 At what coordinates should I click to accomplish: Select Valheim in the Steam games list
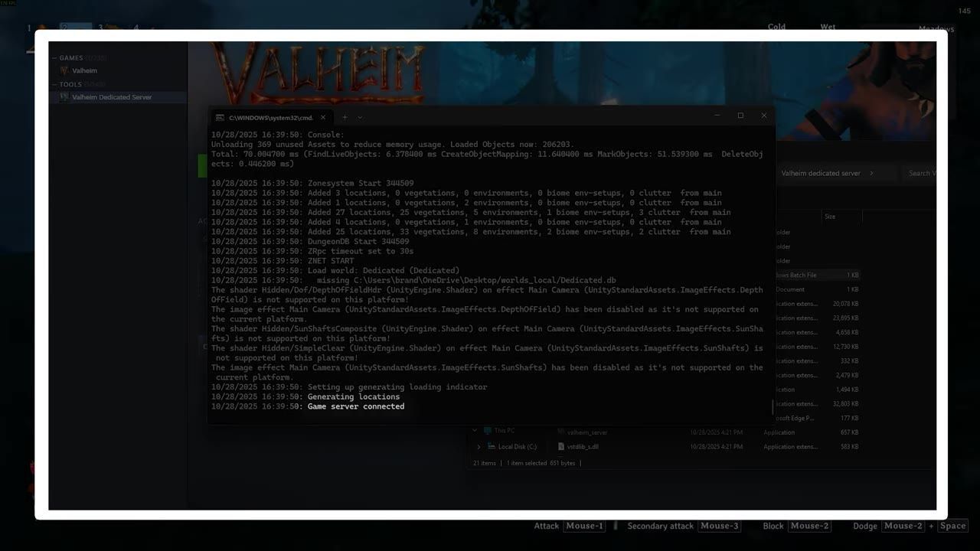(x=84, y=70)
